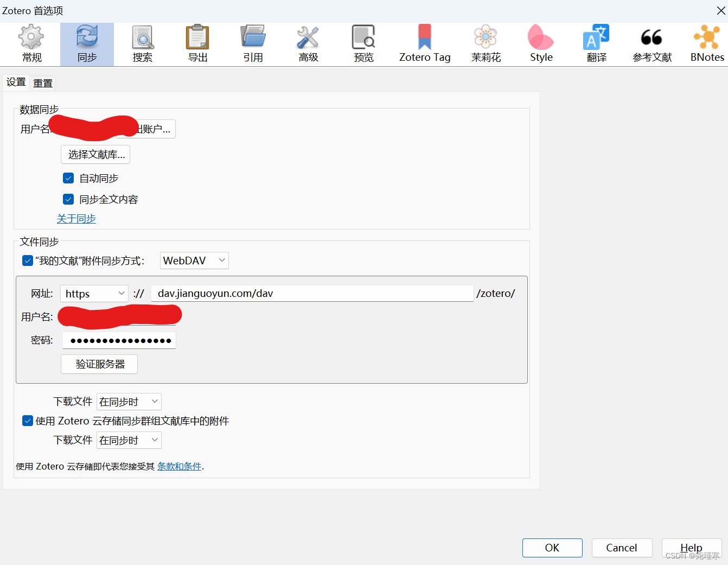Open 下载文件 dropdown under the Zotero storage checkbox

[x=129, y=440]
